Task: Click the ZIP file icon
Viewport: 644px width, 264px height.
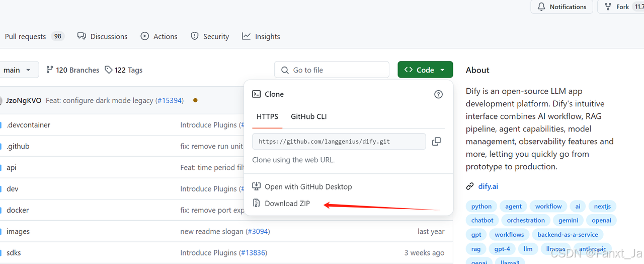Action: [257, 204]
